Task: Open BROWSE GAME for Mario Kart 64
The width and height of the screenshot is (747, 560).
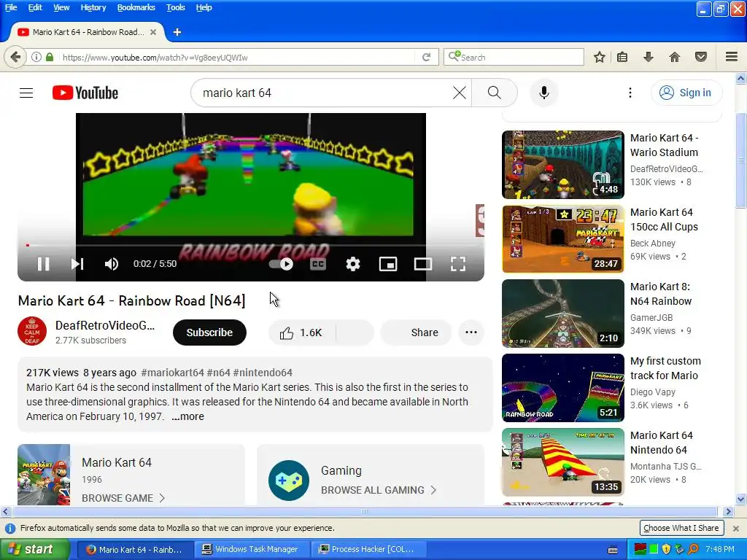Action: click(123, 498)
